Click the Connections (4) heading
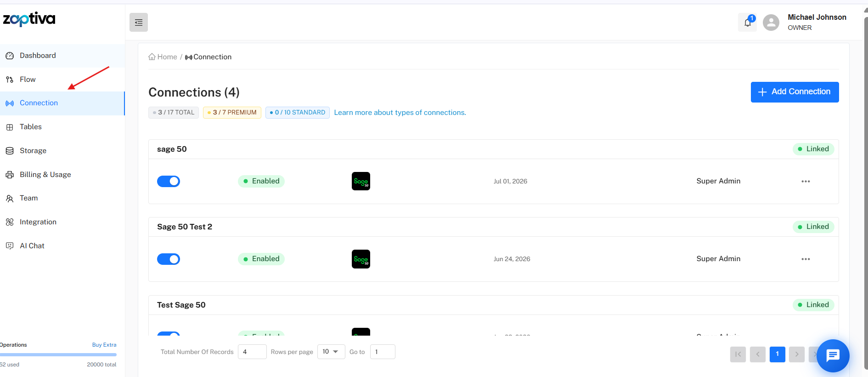Image resolution: width=868 pixels, height=377 pixels. 194,92
